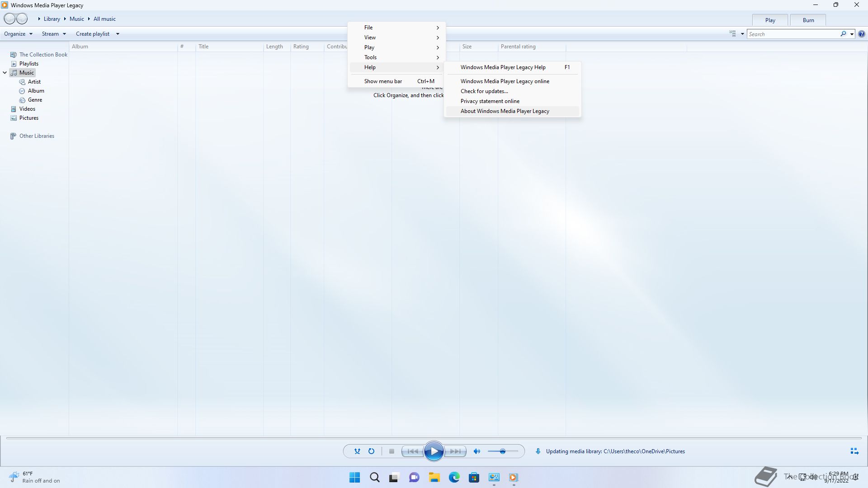Open the File submenu
The width and height of the screenshot is (868, 488).
[x=396, y=28]
